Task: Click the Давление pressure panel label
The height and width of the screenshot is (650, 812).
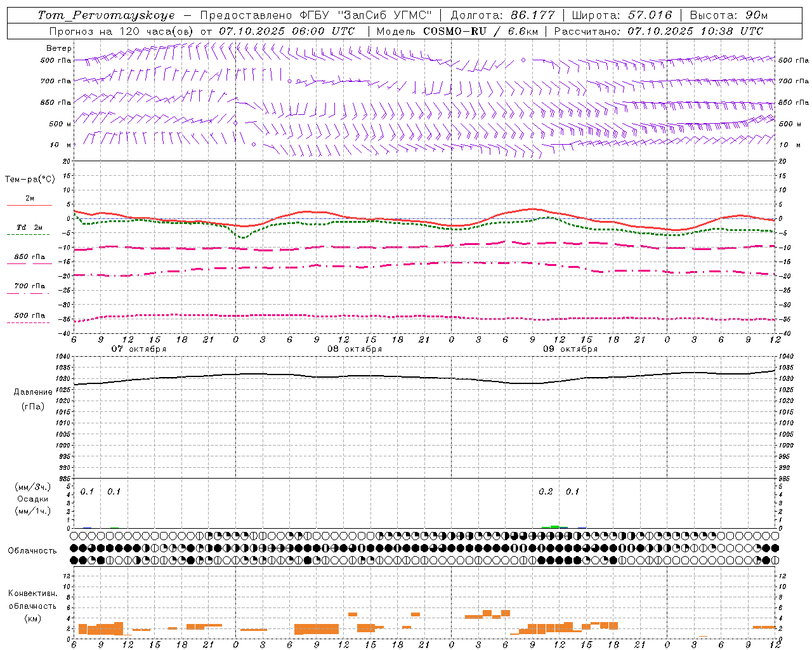Action: coord(33,392)
